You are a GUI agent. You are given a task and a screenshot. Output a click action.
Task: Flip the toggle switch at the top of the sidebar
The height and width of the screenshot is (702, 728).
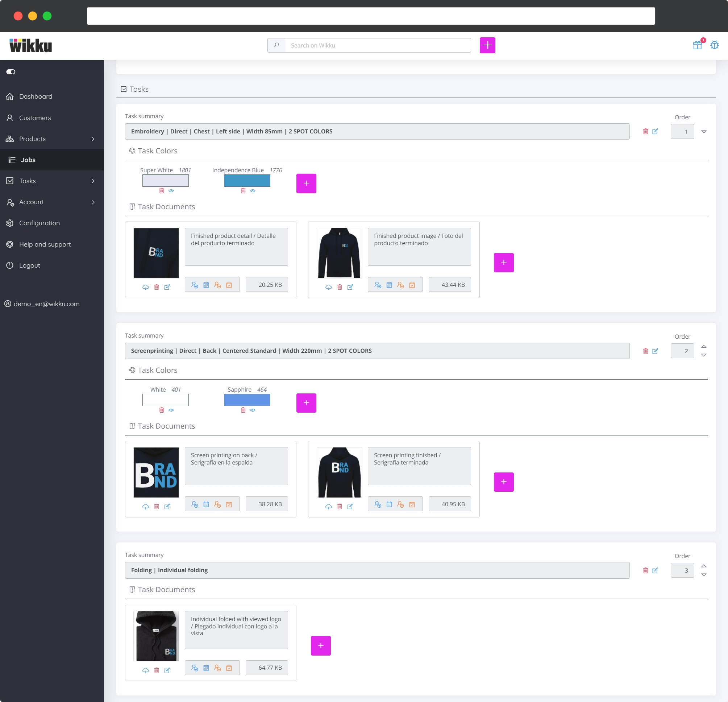(x=11, y=72)
